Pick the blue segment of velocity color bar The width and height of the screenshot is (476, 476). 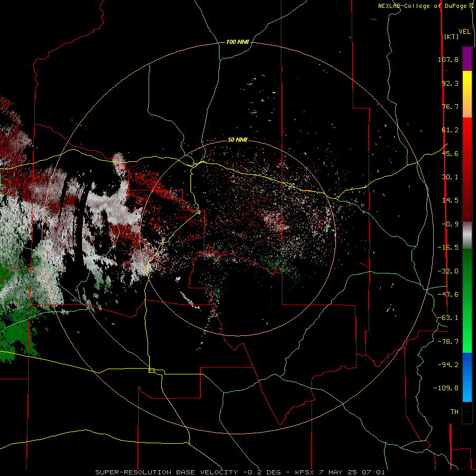coord(467,377)
